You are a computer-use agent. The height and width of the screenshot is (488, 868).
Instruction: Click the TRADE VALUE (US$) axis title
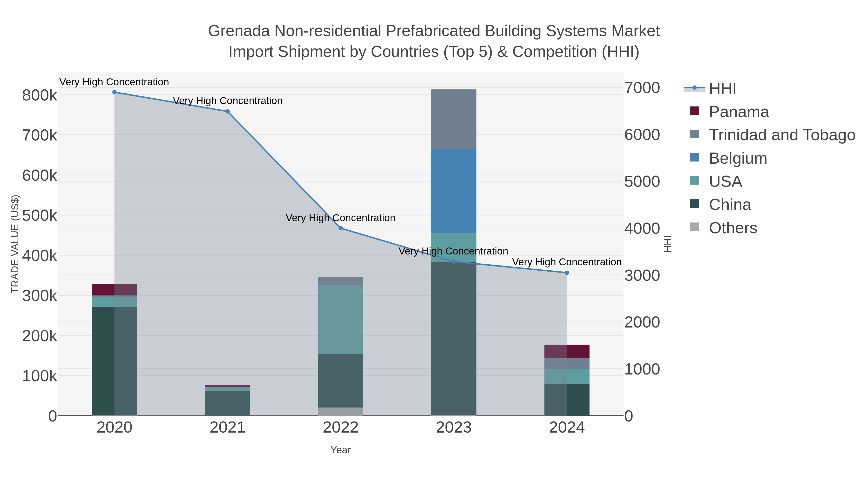15,244
